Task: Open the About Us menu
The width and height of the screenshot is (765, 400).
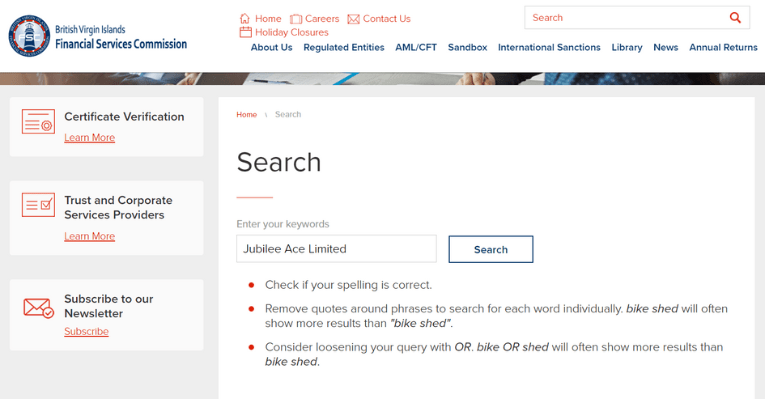Action: pyautogui.click(x=271, y=47)
